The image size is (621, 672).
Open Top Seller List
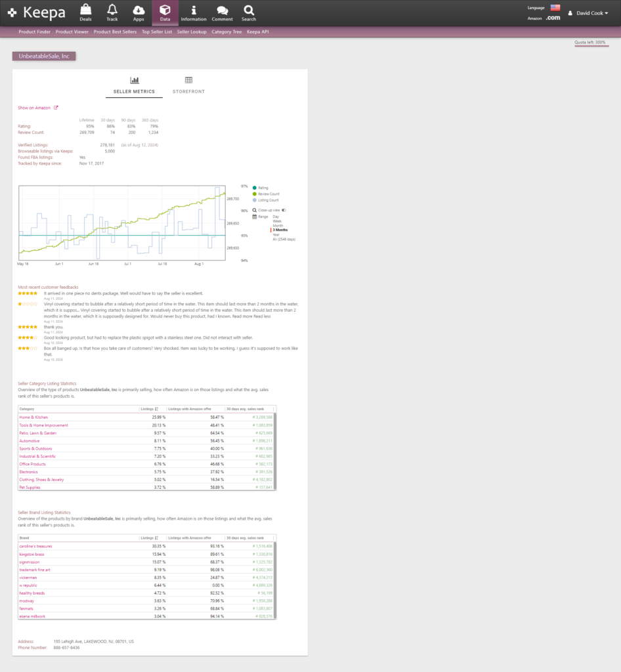point(157,31)
